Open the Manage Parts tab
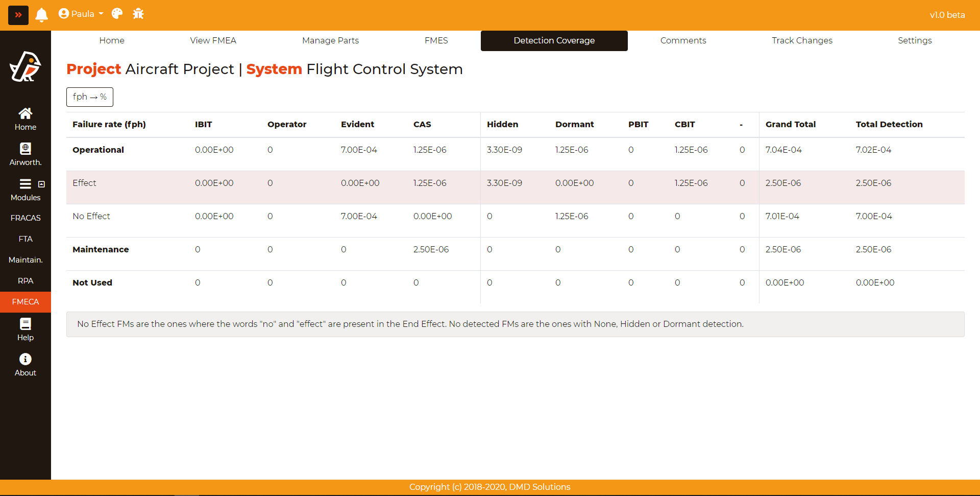Screen dimensions: 980x496 click(x=330, y=40)
